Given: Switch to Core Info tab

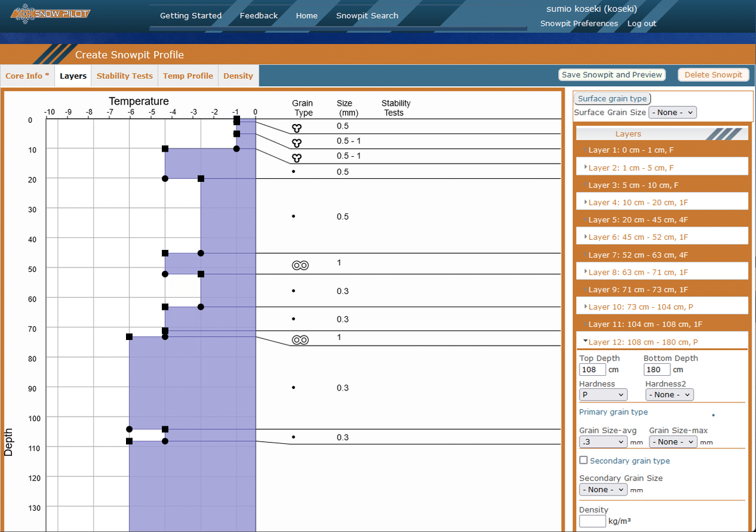Looking at the screenshot, I should (x=27, y=76).
